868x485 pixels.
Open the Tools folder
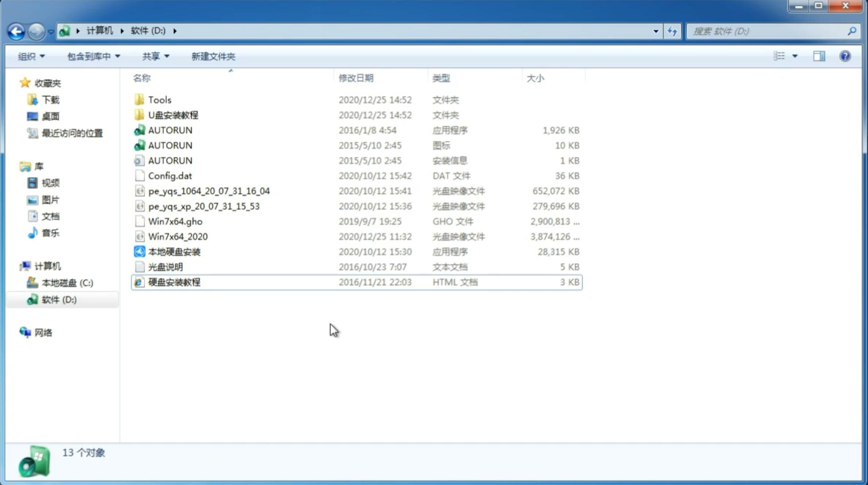[160, 99]
